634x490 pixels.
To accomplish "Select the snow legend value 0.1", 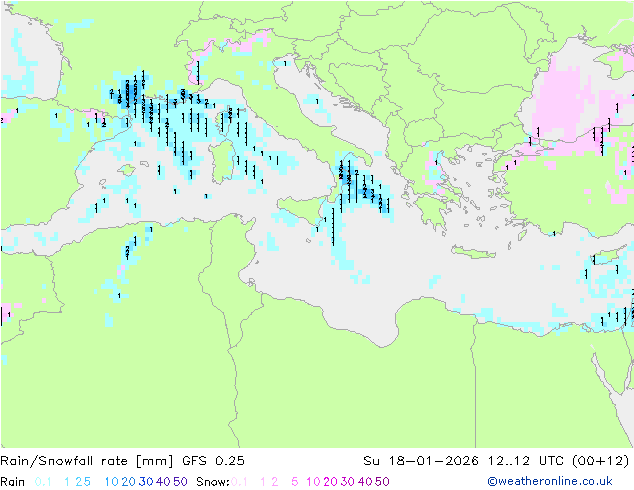I will 239,482.
